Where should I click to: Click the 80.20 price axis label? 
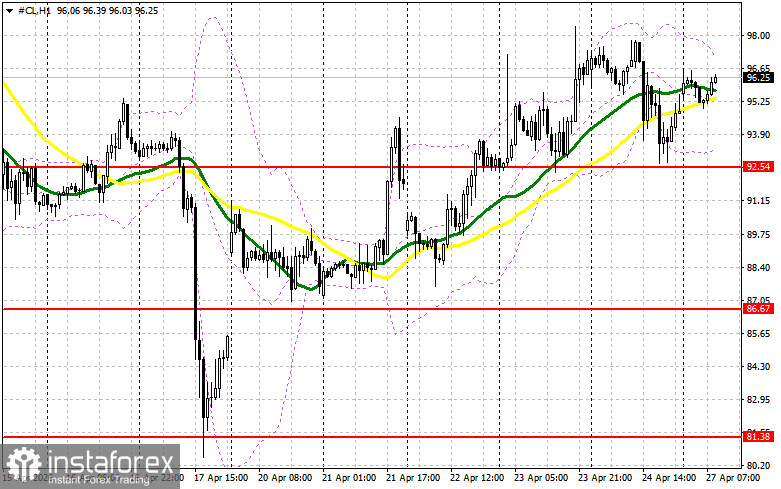pyautogui.click(x=758, y=466)
